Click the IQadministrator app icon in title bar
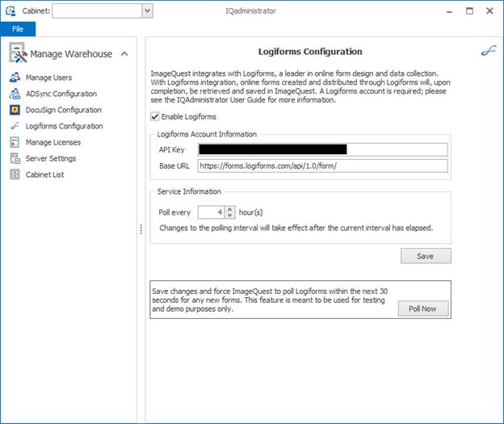The width and height of the screenshot is (504, 424). [x=11, y=10]
